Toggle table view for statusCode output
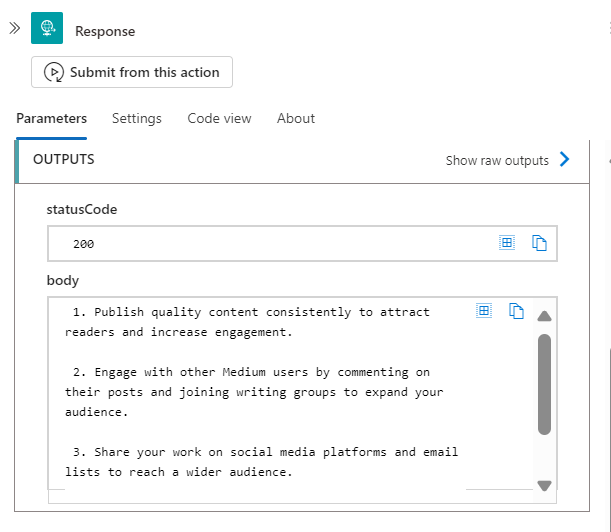611x532 pixels. (x=507, y=243)
